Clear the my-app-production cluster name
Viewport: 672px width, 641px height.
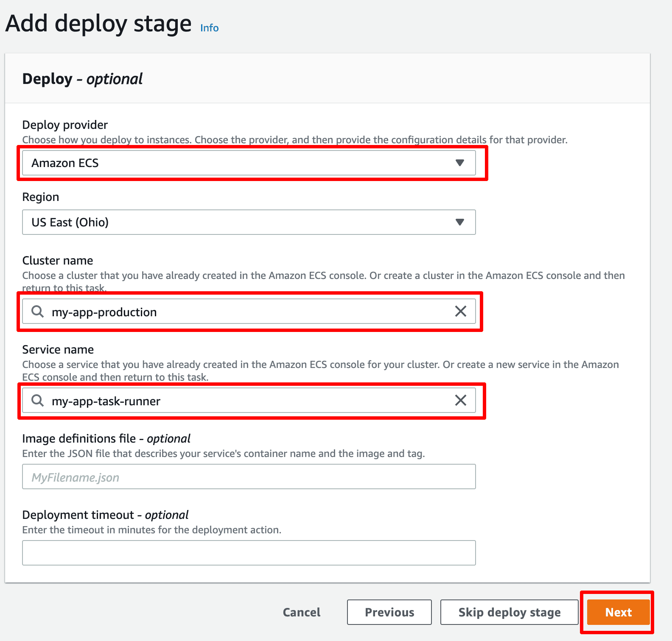coord(460,311)
